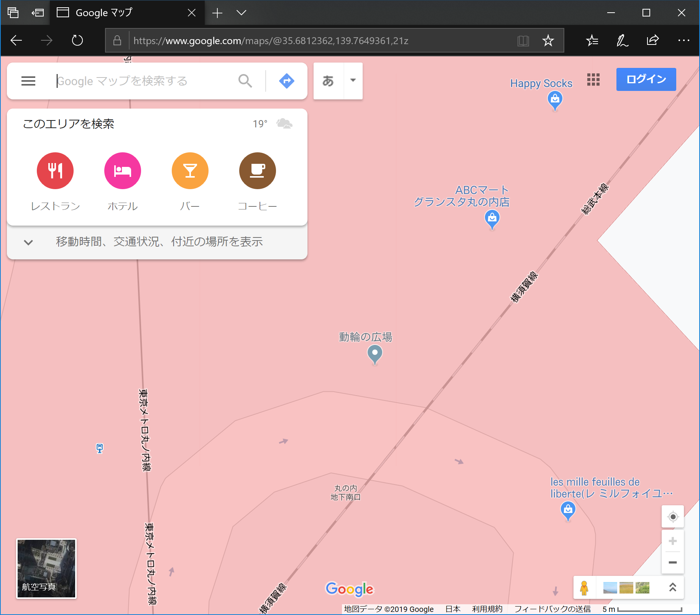Image resolution: width=700 pixels, height=615 pixels.
Task: Select the ホテル search icon
Action: [x=122, y=170]
